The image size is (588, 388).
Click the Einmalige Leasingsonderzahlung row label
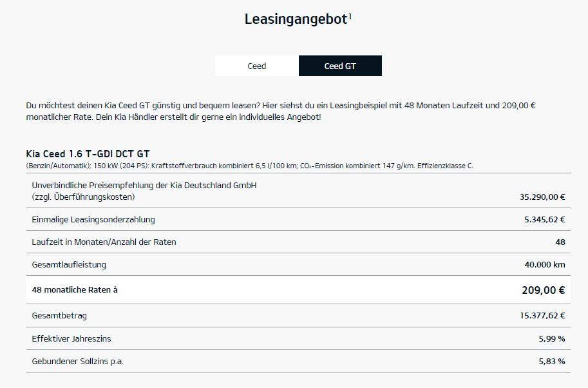click(93, 219)
